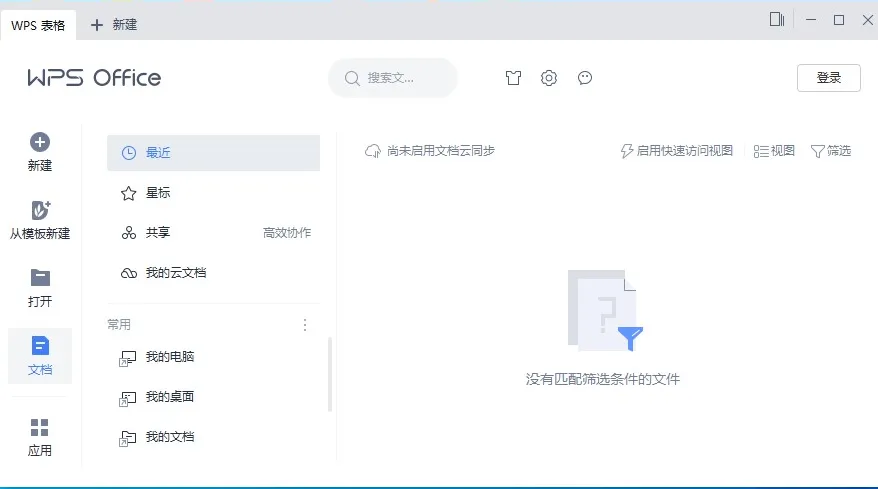Switch to the WPS 表格 tab
Viewport: 878px width, 489px height.
38,25
